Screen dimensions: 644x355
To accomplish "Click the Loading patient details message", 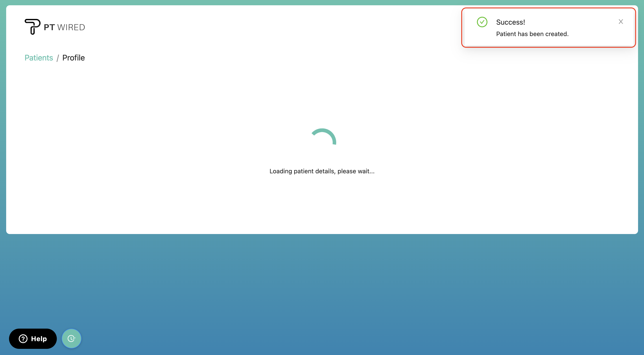I will [x=322, y=171].
